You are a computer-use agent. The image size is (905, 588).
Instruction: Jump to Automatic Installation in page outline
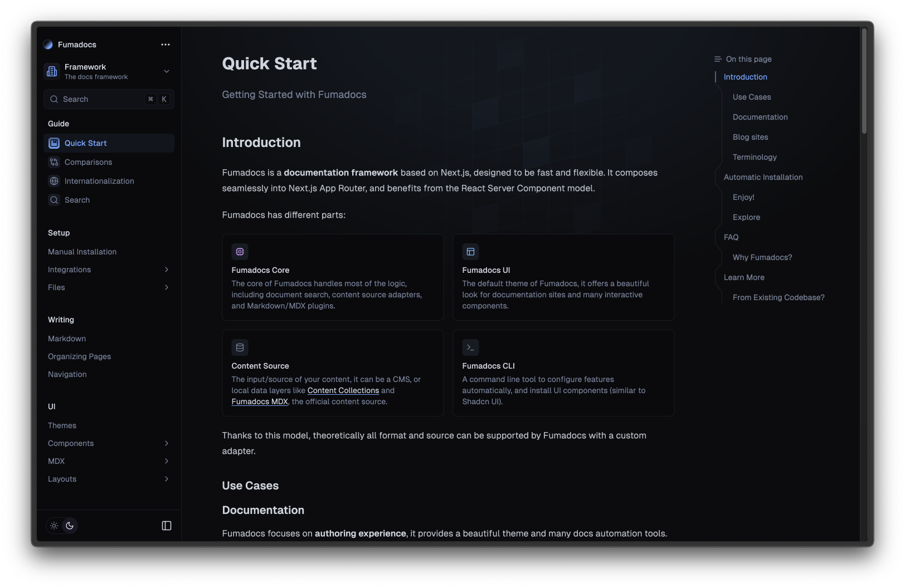763,177
